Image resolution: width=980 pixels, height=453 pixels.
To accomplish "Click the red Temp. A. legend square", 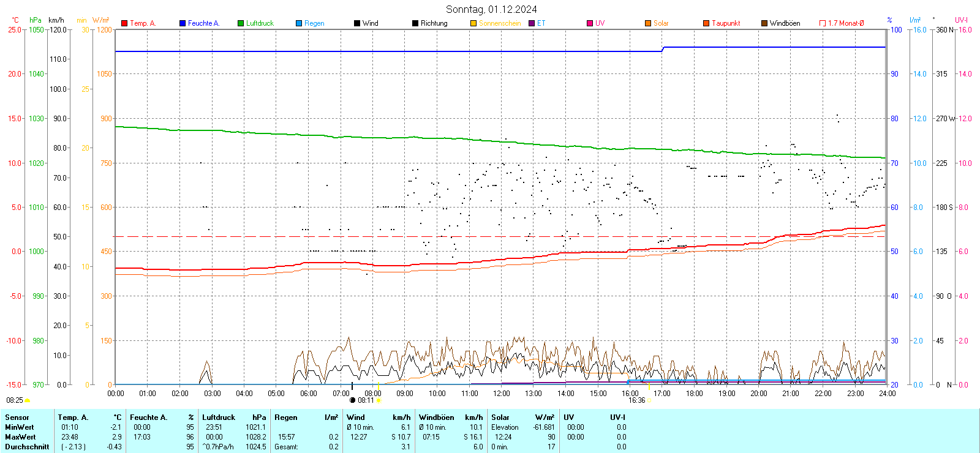I will pos(124,23).
